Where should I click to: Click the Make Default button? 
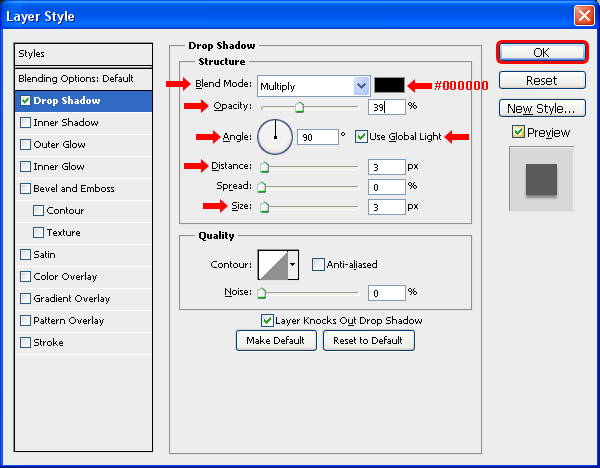(x=276, y=340)
